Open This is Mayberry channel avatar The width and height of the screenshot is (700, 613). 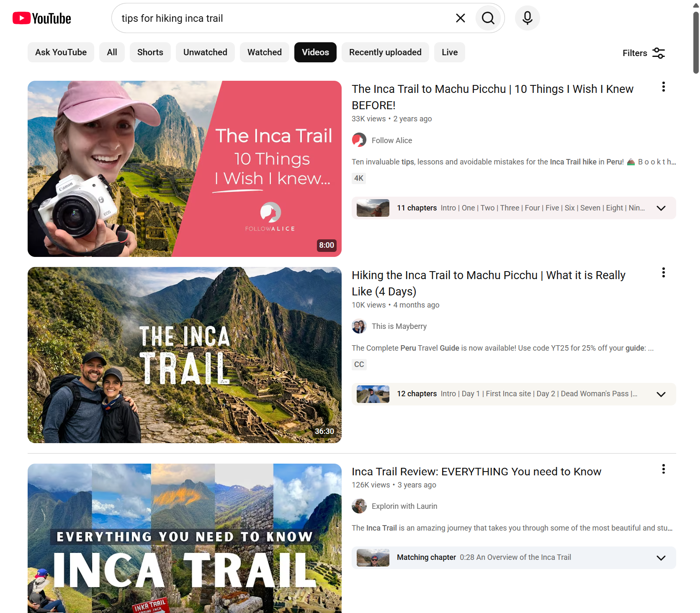pos(359,326)
